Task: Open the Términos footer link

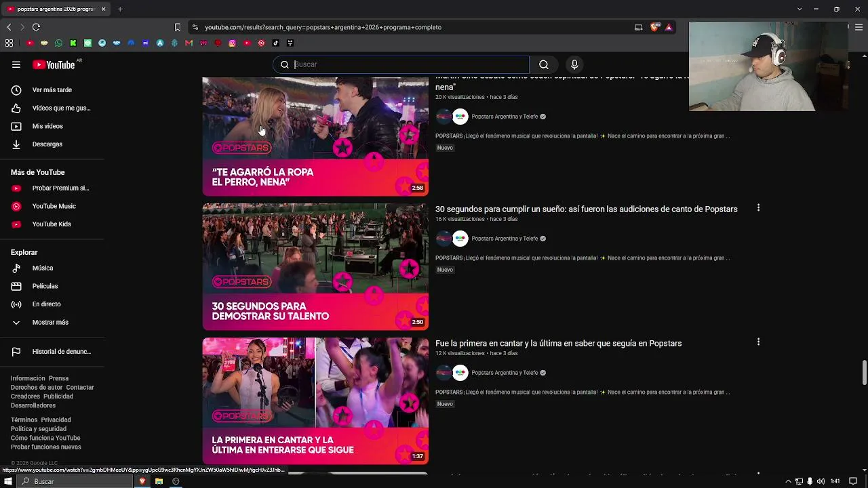Action: [x=24, y=420]
